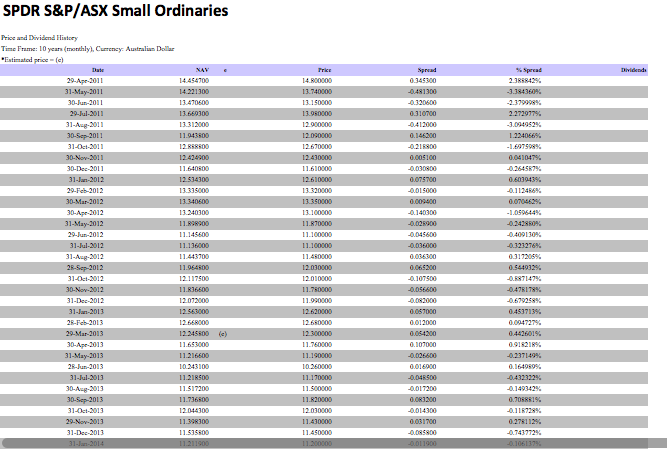Select the 29-Jul-2011 date cell
The height and width of the screenshot is (449, 667).
pyautogui.click(x=86, y=114)
